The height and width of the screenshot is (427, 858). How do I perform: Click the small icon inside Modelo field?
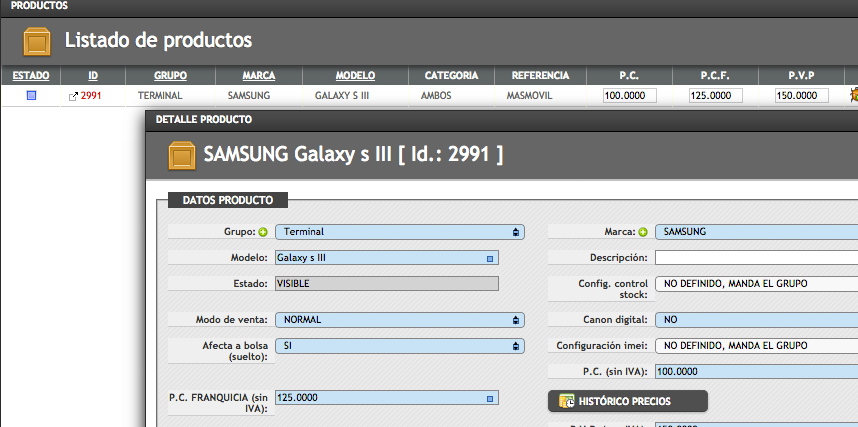tap(490, 258)
